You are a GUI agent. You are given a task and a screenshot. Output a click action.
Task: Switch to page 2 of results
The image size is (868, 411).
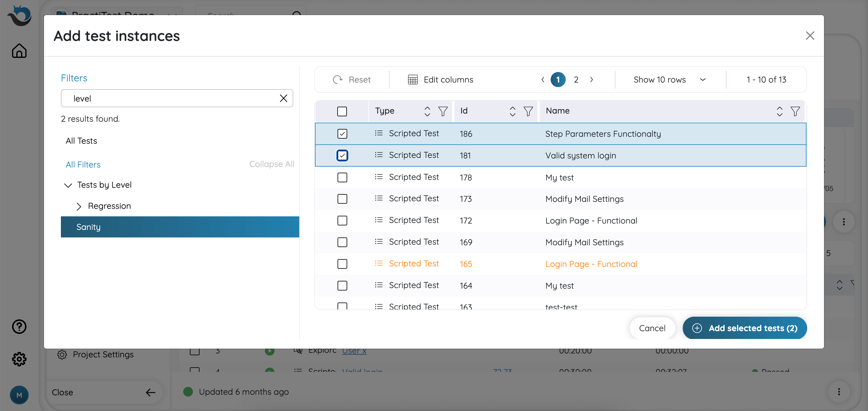pyautogui.click(x=576, y=80)
